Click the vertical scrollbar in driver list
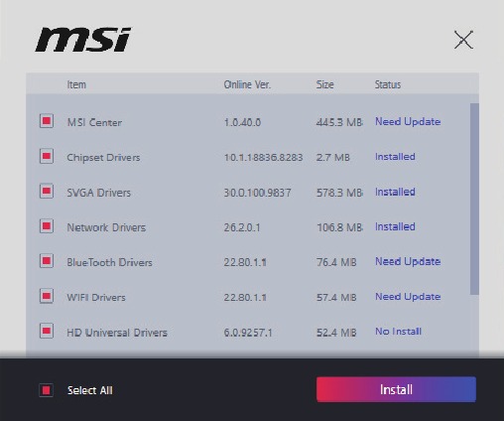Image resolution: width=504 pixels, height=421 pixels. click(474, 199)
